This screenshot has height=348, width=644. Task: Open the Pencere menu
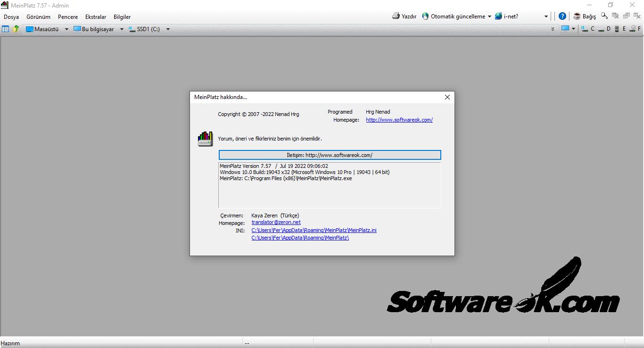68,17
